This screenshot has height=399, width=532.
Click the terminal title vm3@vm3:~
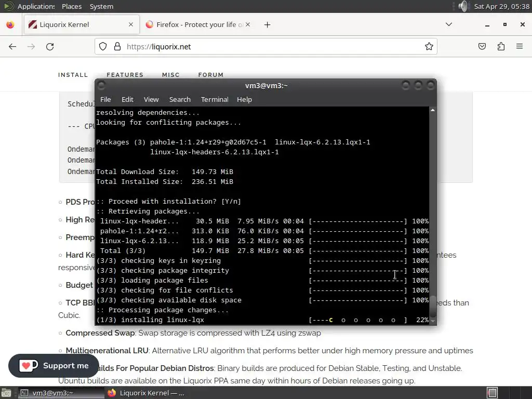coord(267,86)
